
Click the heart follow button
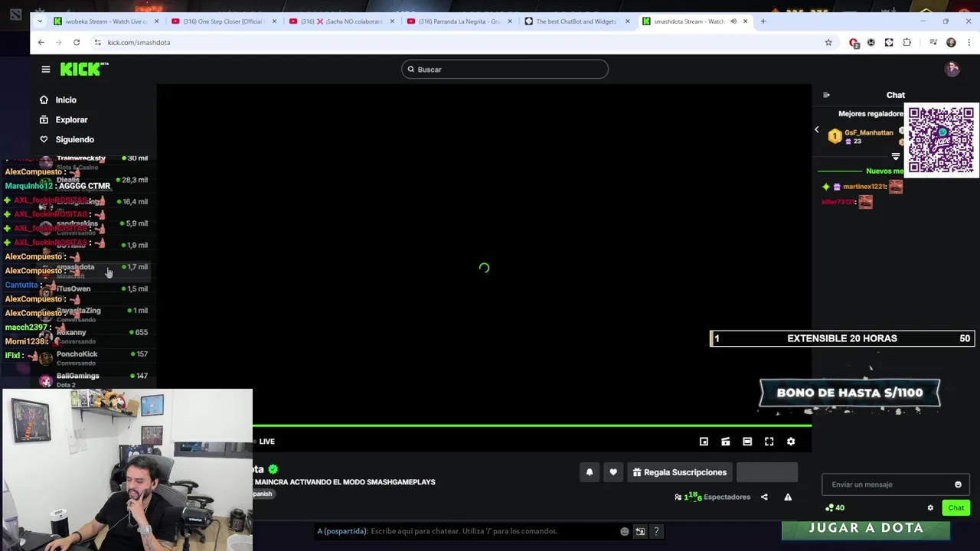[613, 473]
